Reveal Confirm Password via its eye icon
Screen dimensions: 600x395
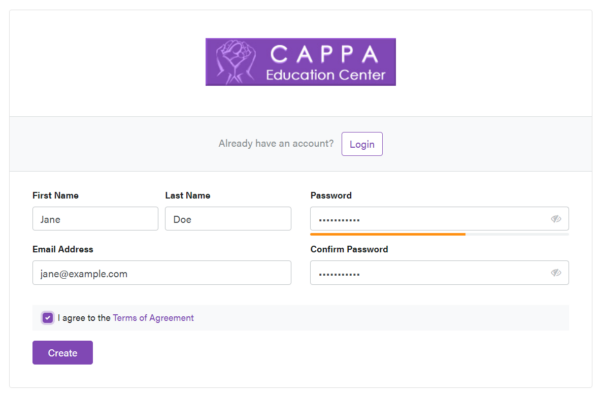point(556,273)
